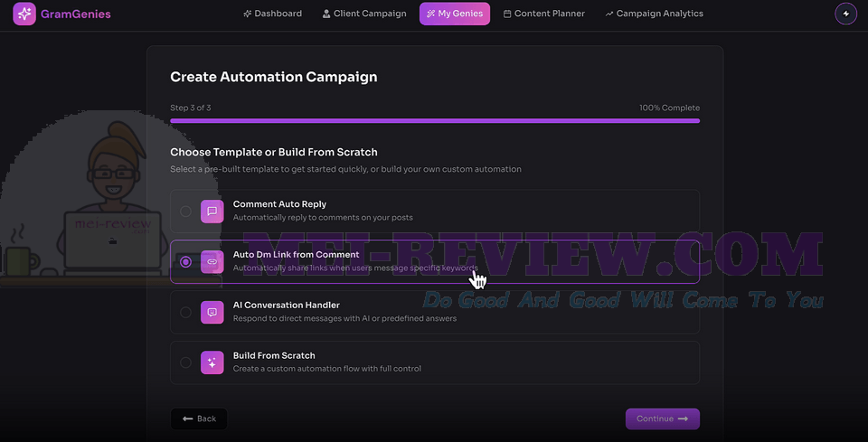Open the Dashboard tab

273,14
